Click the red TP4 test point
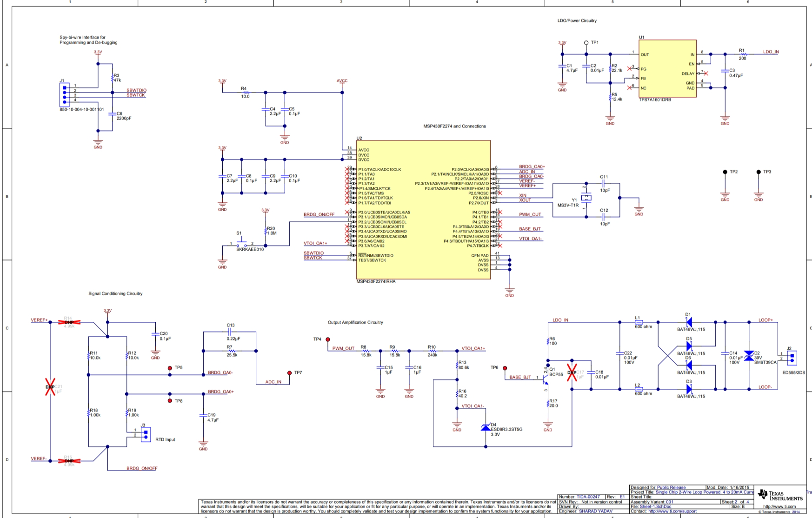The image size is (812, 518). point(327,339)
